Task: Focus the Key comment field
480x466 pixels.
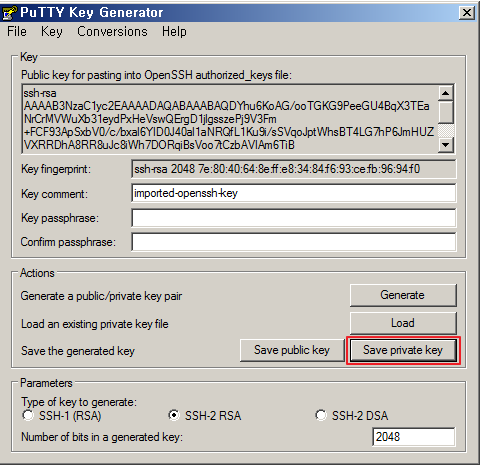Action: click(x=294, y=193)
